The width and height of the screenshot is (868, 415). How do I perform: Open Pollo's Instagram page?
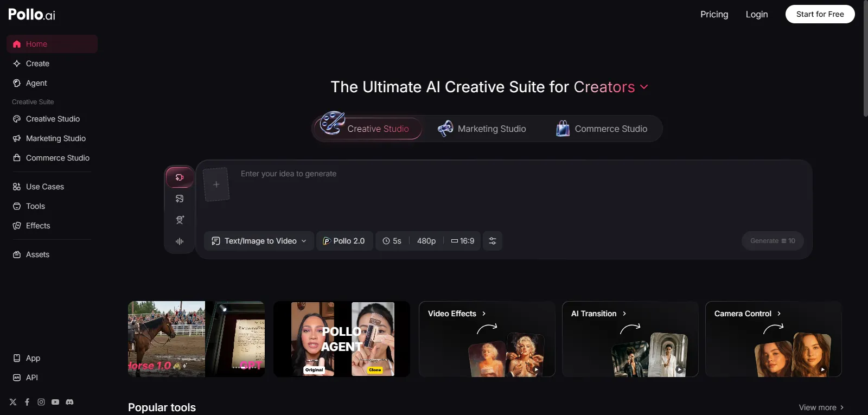41,402
